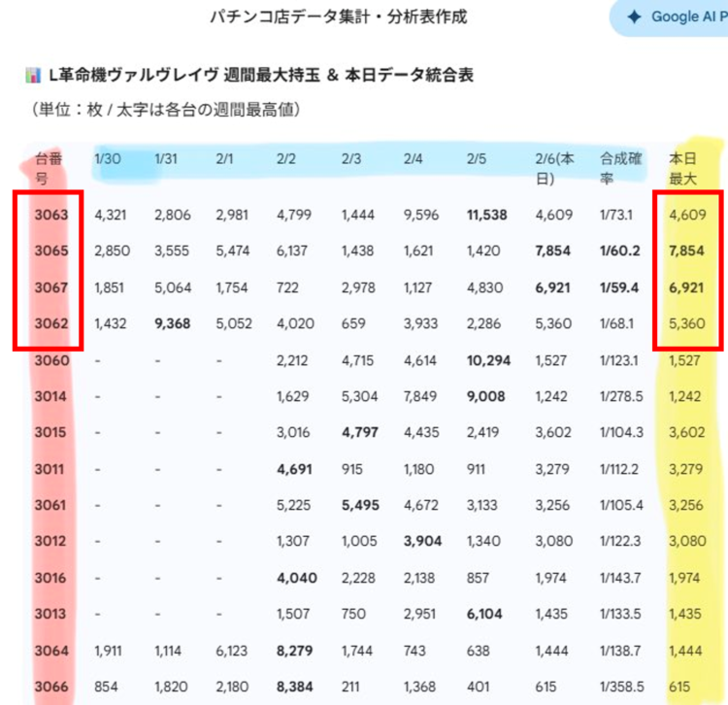Select the 6,104 cell in row 3013
Viewport: 728px width, 705px height.
[483, 614]
